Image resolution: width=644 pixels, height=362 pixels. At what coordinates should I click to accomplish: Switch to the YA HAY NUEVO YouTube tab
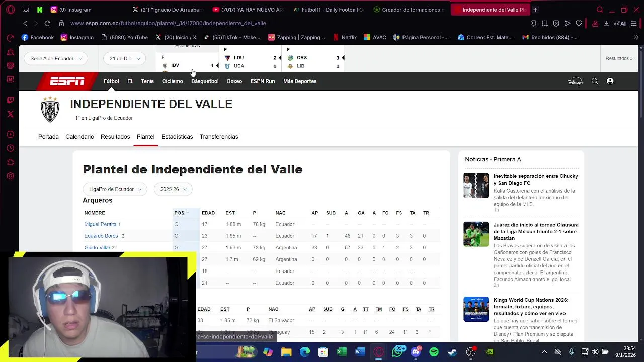coord(248,10)
